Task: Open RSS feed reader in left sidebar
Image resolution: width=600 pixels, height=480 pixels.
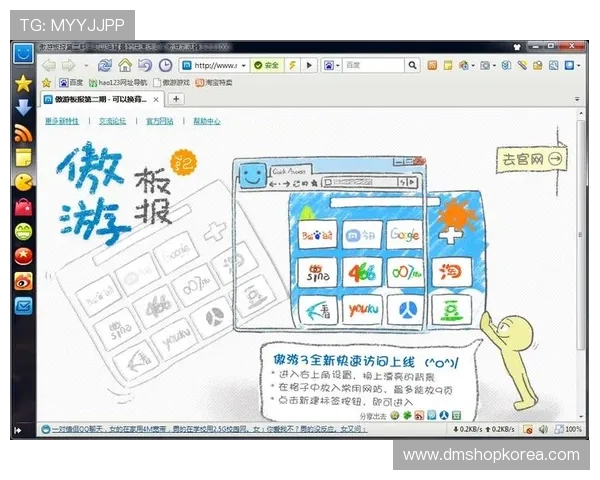Action: click(x=23, y=133)
